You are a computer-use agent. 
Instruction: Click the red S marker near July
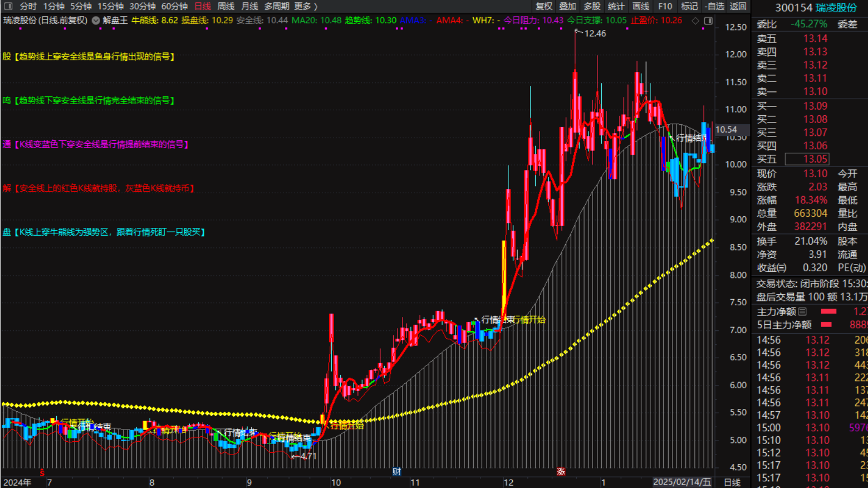coord(42,472)
